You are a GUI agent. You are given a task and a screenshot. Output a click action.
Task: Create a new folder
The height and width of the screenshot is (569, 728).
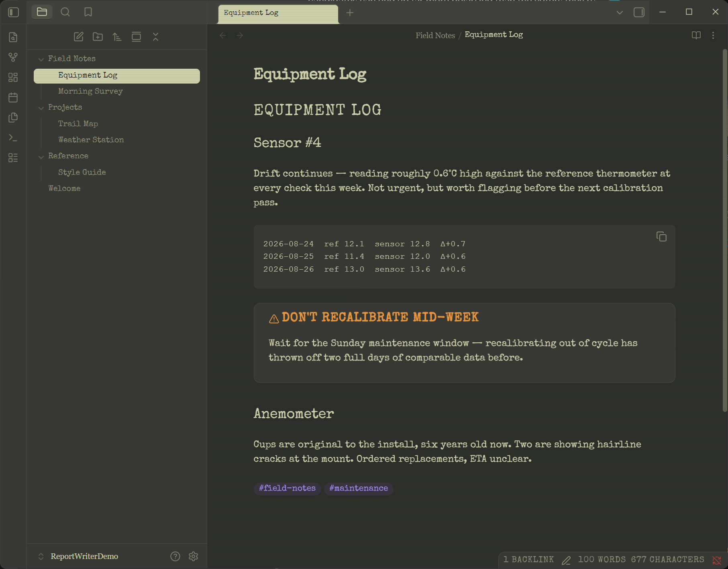point(98,37)
